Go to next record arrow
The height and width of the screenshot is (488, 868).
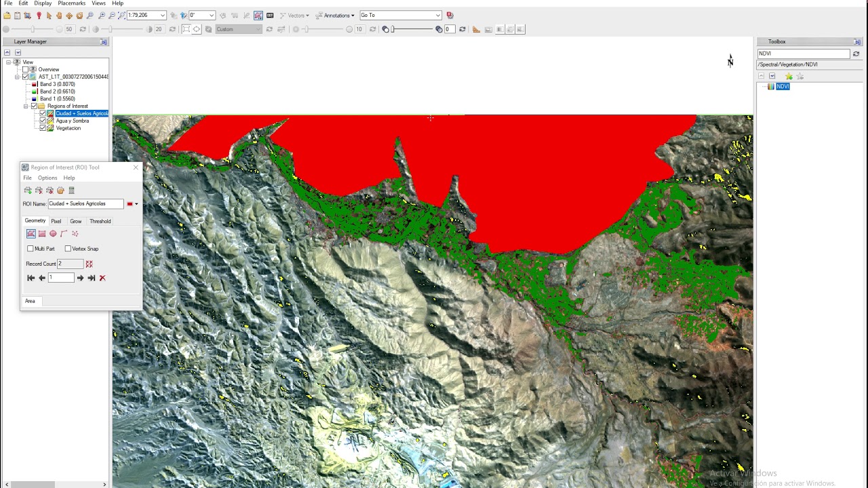[80, 278]
